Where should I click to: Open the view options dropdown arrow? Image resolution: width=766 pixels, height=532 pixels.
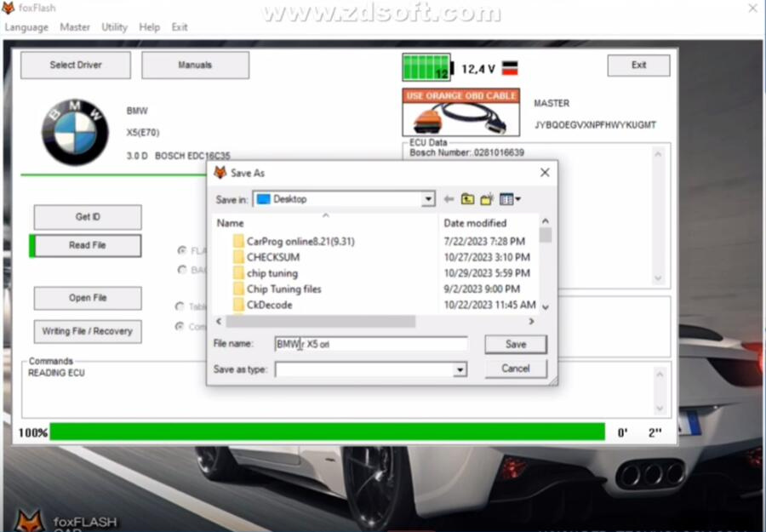pos(517,199)
